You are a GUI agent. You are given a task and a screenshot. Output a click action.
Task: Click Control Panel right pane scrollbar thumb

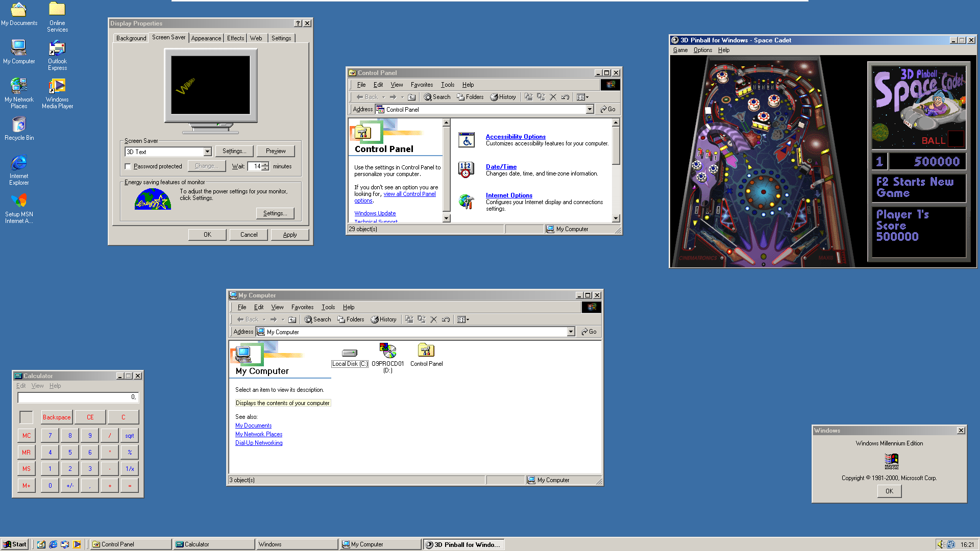click(616, 145)
